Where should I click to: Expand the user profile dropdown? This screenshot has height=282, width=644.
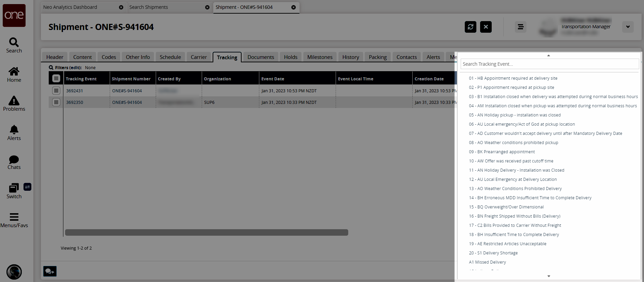click(x=628, y=27)
